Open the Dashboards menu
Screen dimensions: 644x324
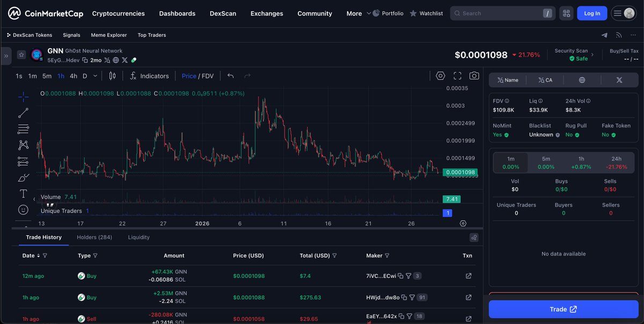coord(177,13)
